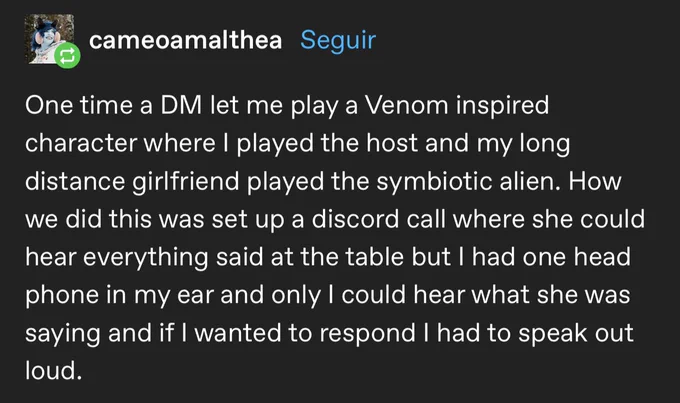
Task: Click the word "girlfriend" in the post
Action: click(x=186, y=181)
